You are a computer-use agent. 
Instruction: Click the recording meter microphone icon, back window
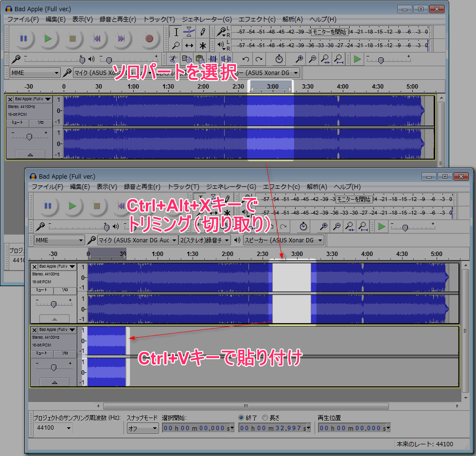pyautogui.click(x=222, y=32)
